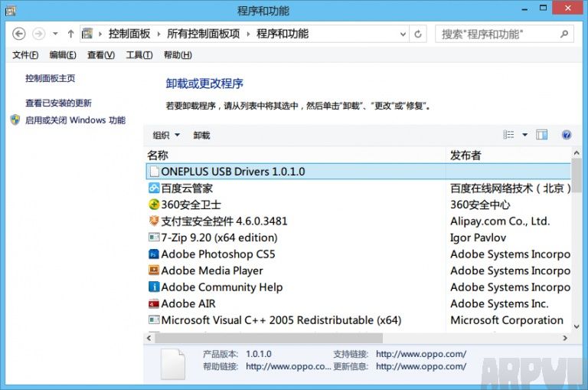Open the 组织 dropdown menu

tap(165, 136)
